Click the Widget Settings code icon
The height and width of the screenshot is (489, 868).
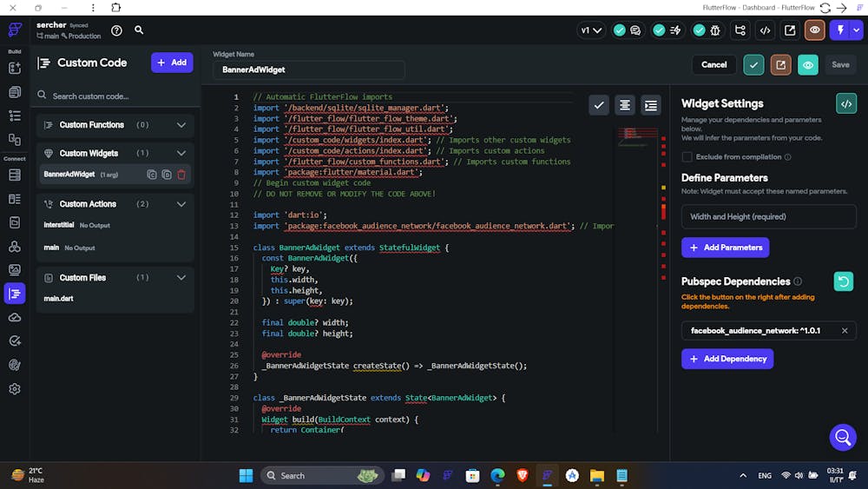point(845,103)
